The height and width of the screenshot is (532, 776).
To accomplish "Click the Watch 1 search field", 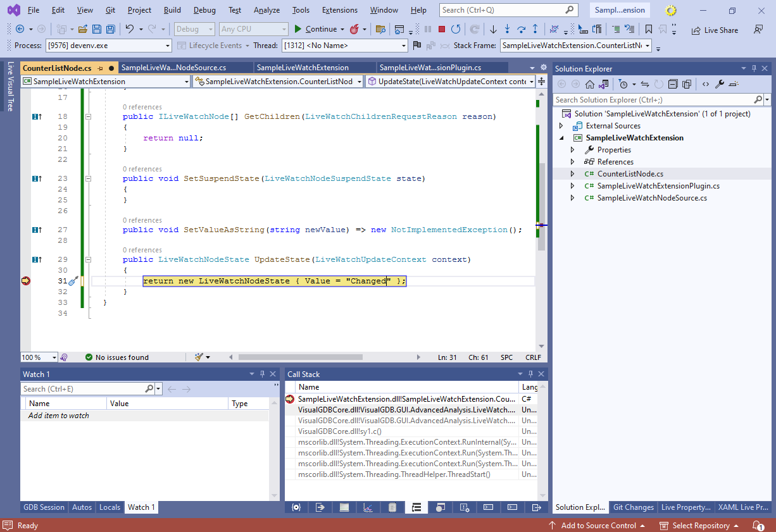I will 82,389.
